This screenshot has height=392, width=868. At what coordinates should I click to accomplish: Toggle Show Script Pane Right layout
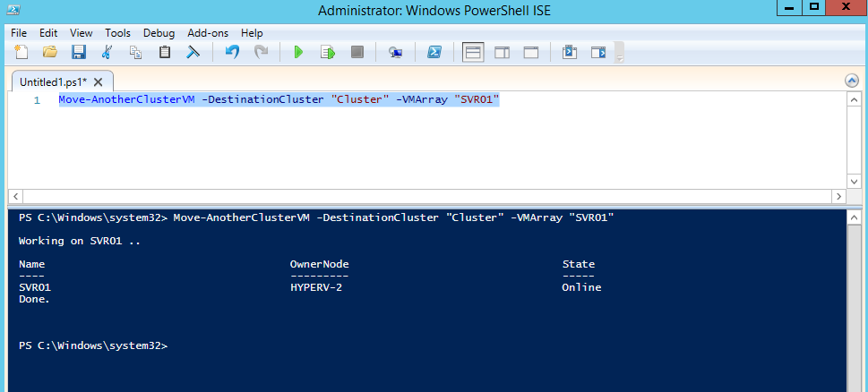pyautogui.click(x=502, y=52)
